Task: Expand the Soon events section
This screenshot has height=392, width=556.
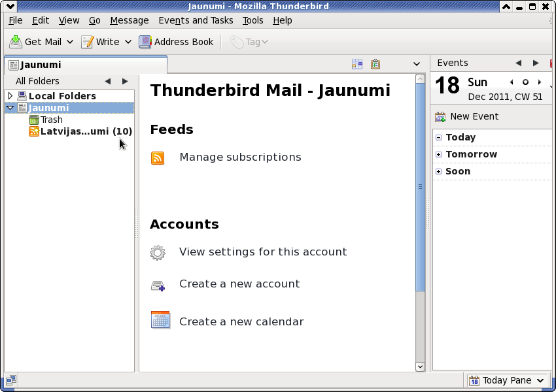Action: [x=439, y=171]
